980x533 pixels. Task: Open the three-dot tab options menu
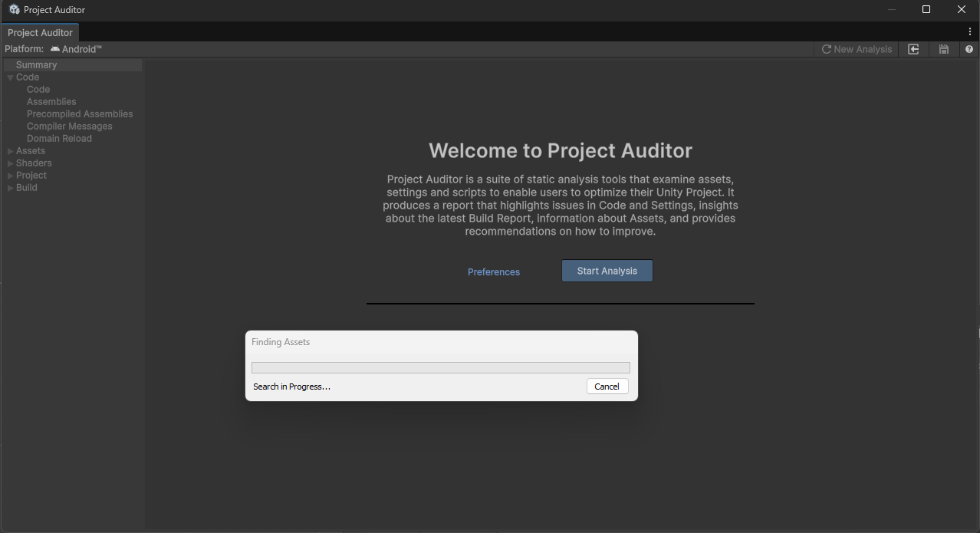pos(970,32)
